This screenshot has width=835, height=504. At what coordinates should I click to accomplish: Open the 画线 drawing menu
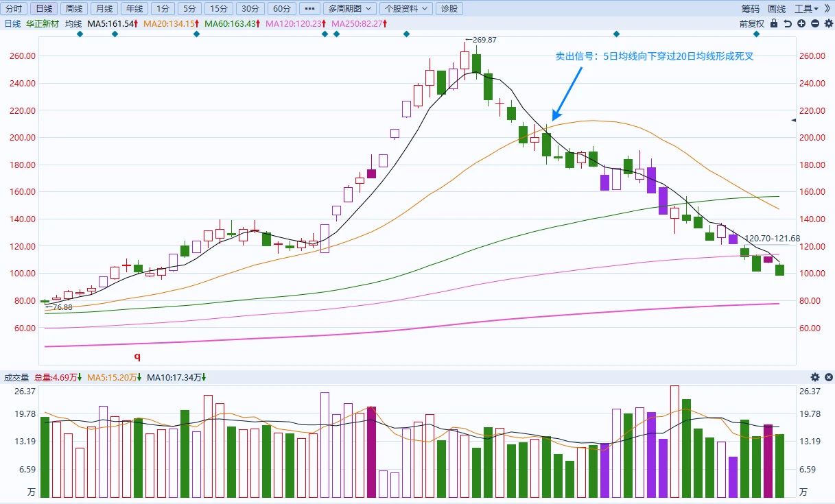click(777, 9)
